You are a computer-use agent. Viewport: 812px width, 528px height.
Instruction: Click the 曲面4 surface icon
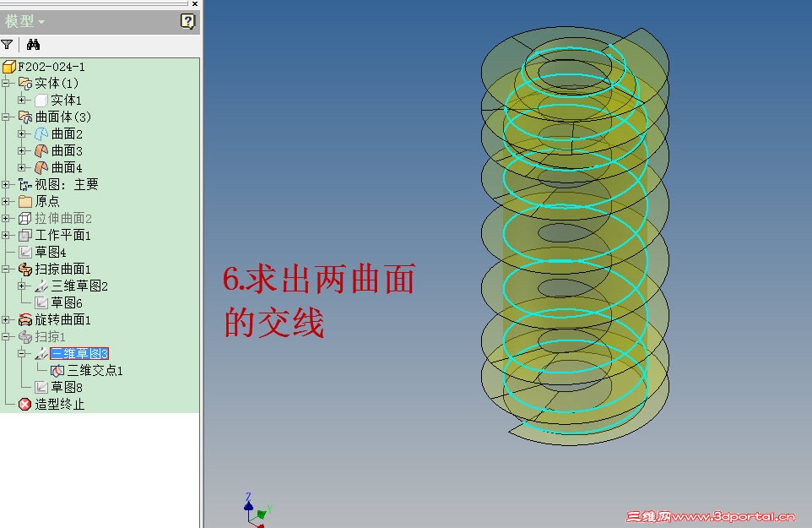41,168
